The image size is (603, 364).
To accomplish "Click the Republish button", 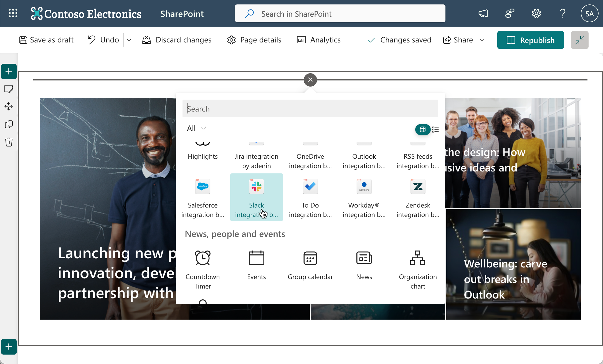I will (x=530, y=40).
